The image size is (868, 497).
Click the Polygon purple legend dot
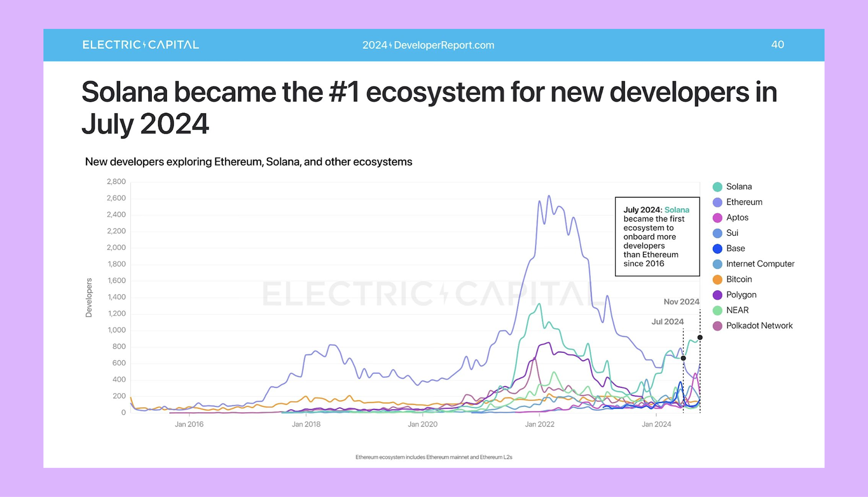click(717, 295)
